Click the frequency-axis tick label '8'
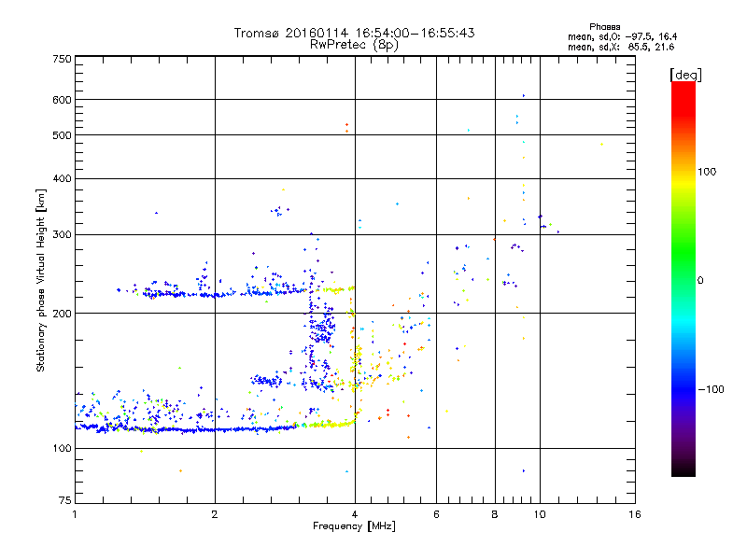The height and width of the screenshot is (560, 747). (x=495, y=514)
